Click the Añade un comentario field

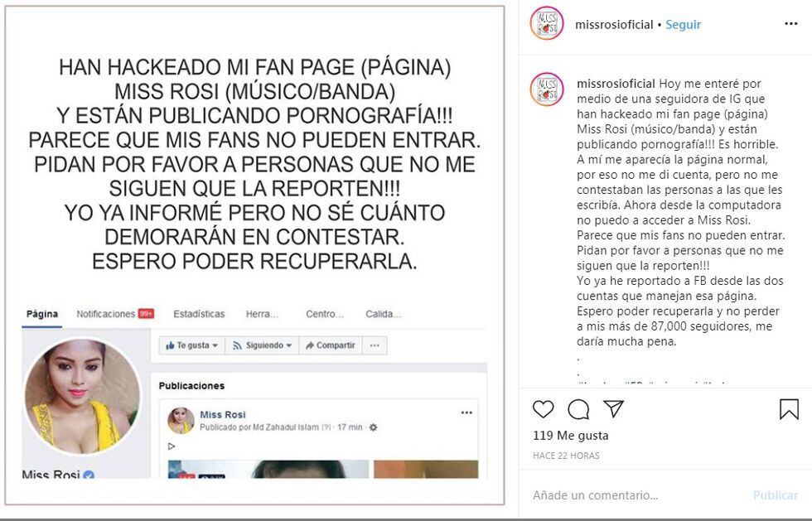point(637,495)
